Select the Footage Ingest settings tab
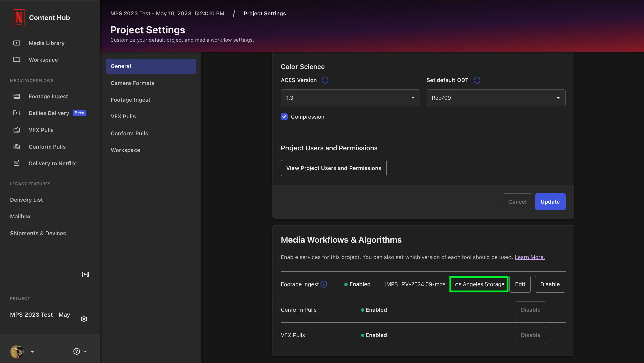 (x=151, y=100)
